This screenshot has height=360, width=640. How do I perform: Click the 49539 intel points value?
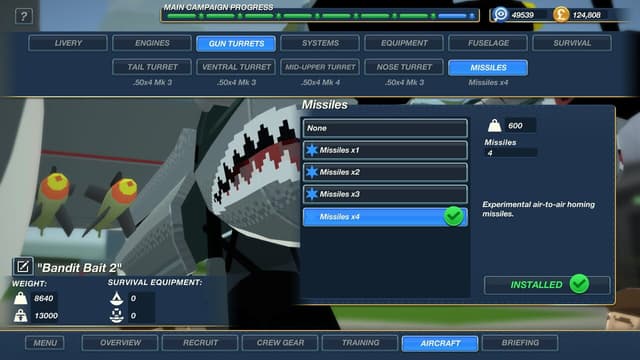[522, 15]
